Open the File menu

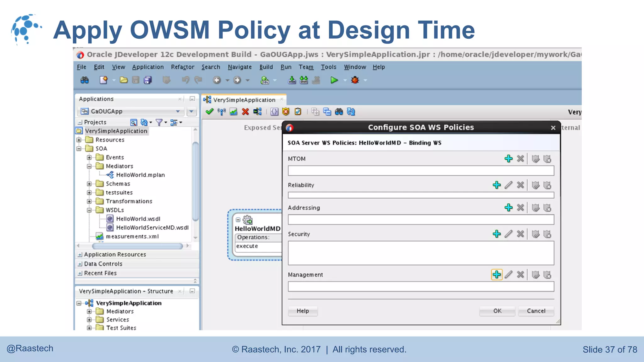(81, 67)
